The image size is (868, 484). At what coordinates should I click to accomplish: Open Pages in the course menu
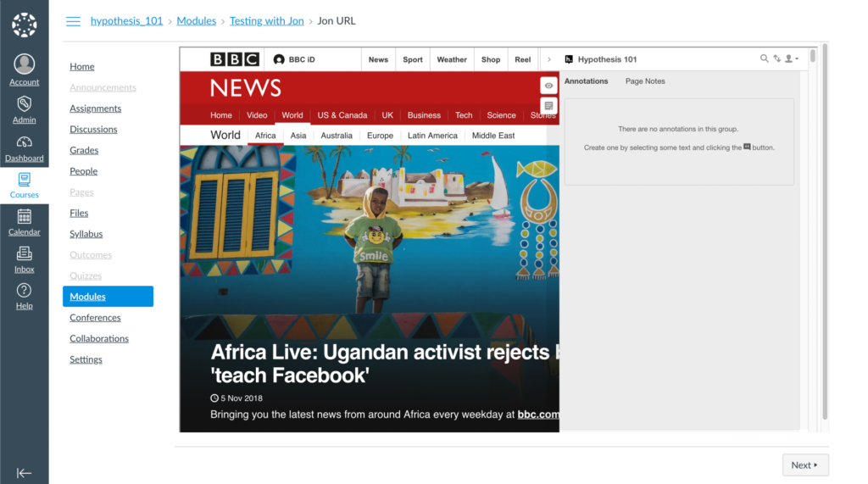[81, 192]
